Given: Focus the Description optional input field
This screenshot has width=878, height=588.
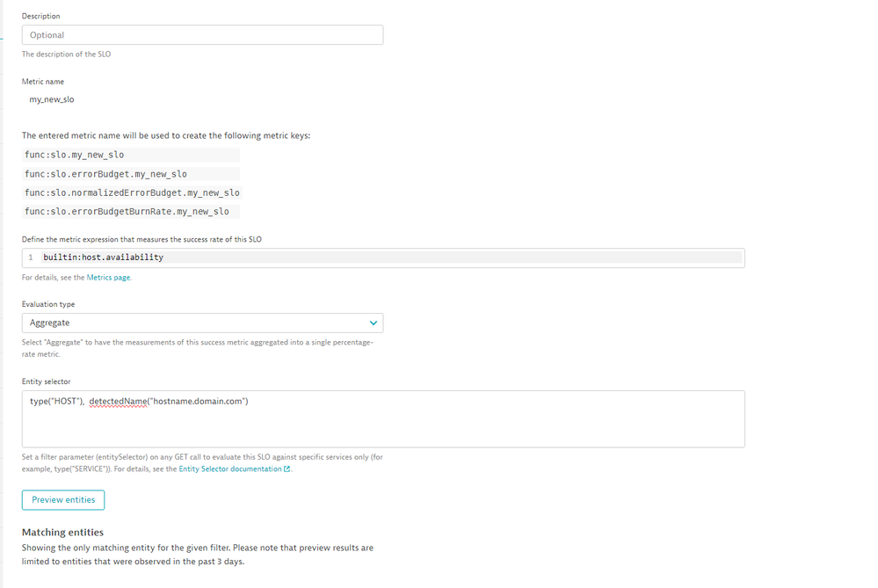Looking at the screenshot, I should pos(202,35).
